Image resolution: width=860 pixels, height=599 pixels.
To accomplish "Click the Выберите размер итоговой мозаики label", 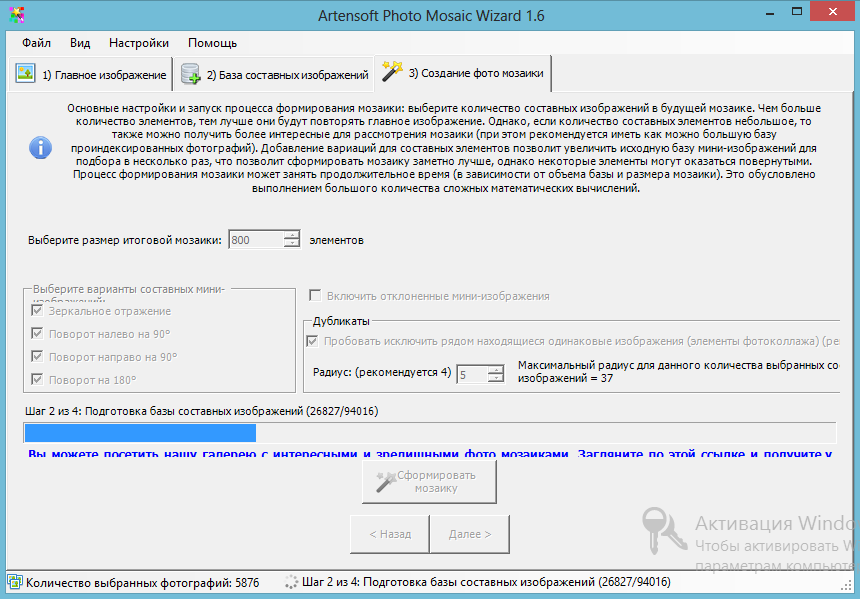I will point(125,240).
